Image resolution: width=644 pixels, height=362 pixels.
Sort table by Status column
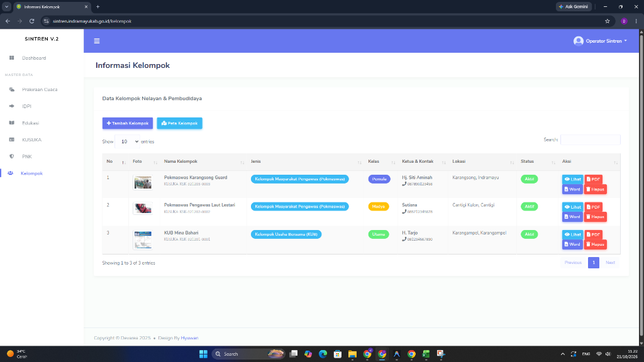537,162
